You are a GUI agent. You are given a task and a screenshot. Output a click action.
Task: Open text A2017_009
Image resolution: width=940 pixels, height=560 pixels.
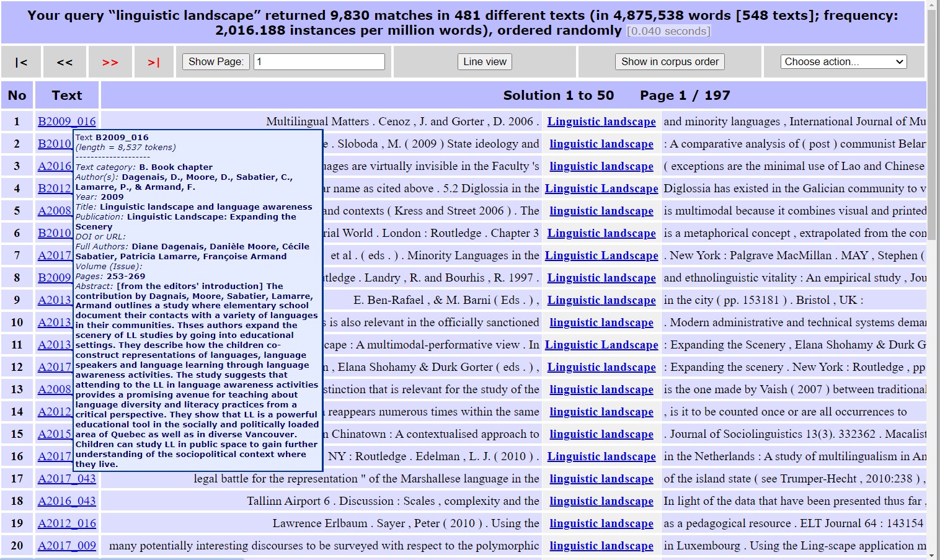[x=66, y=545]
